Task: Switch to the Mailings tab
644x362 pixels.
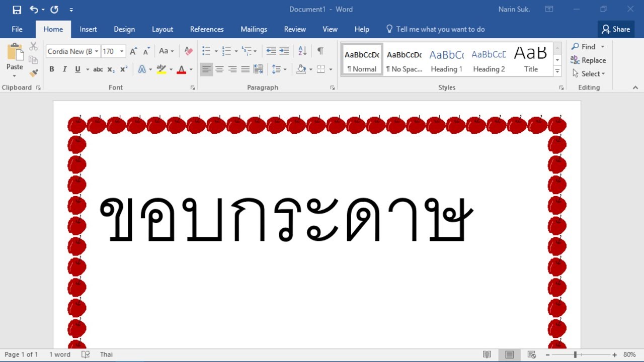Action: click(254, 29)
